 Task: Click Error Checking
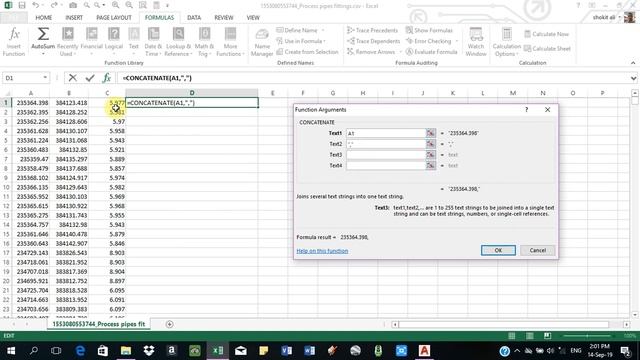pyautogui.click(x=429, y=41)
